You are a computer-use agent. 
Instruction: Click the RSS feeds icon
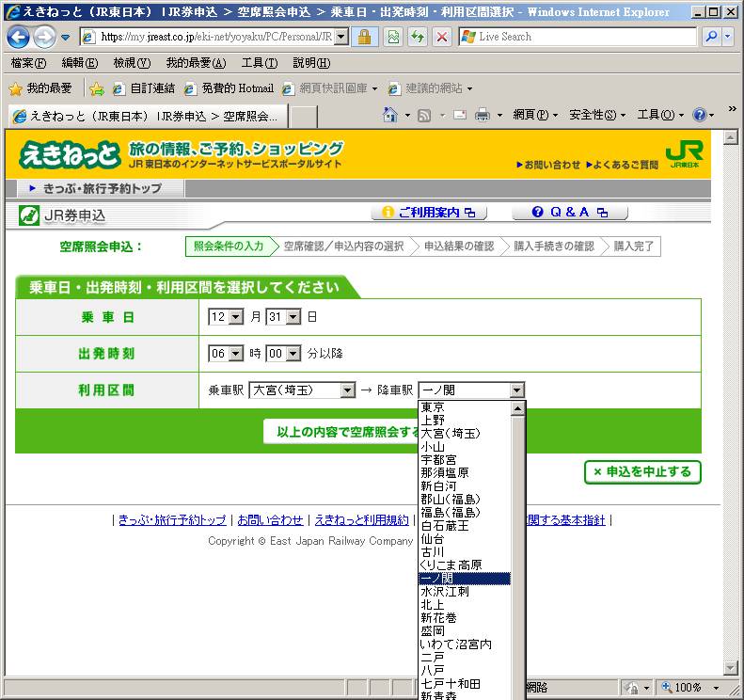pos(423,116)
